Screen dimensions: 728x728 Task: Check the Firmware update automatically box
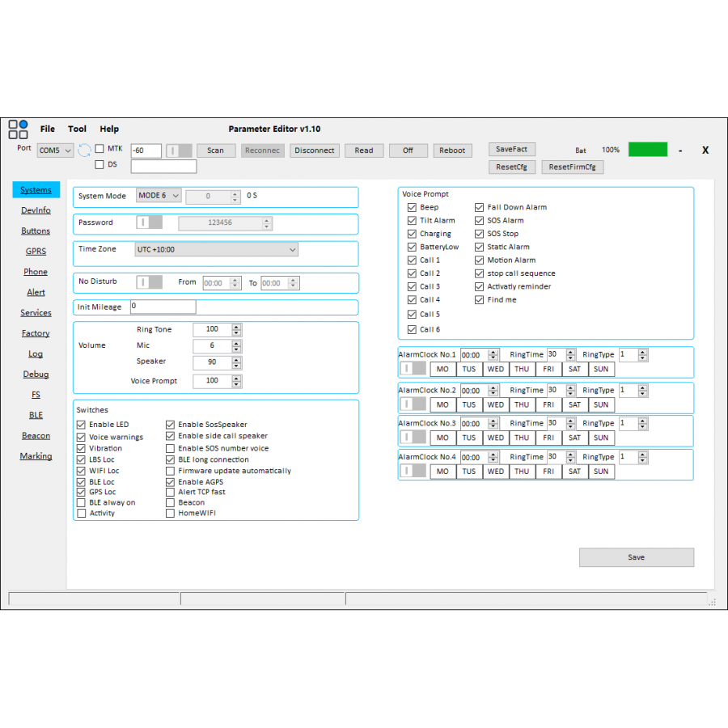tap(170, 471)
